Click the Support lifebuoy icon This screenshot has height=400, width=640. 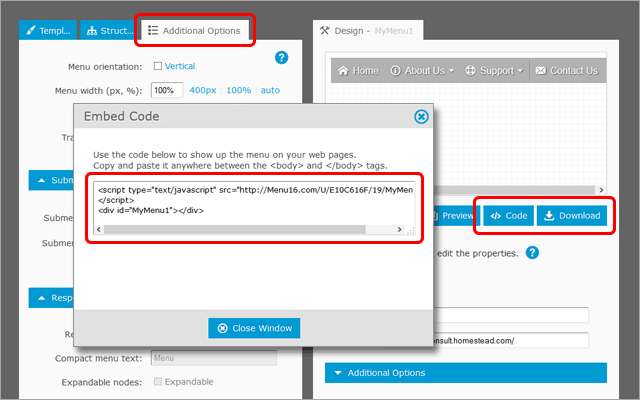click(470, 71)
